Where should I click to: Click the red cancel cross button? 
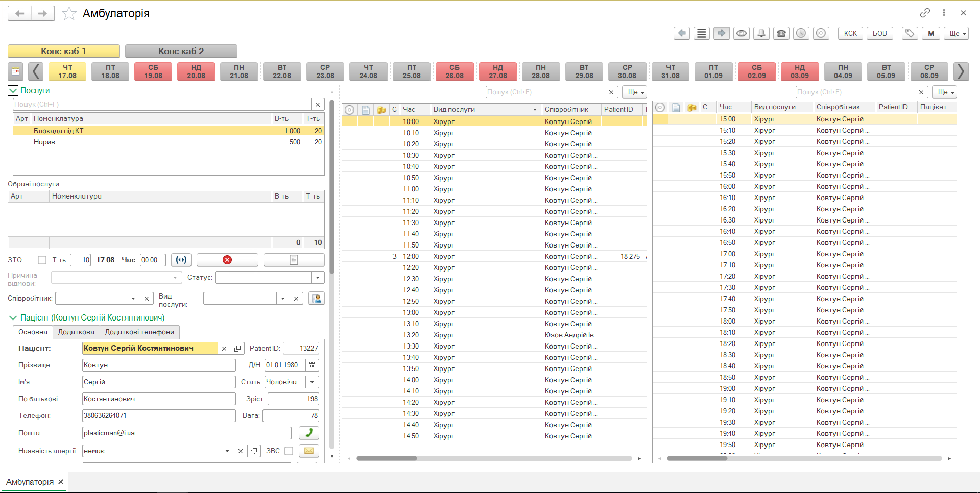point(227,260)
